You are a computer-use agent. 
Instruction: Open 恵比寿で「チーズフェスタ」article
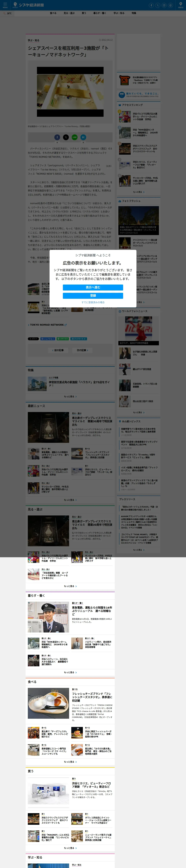tap(48, 733)
